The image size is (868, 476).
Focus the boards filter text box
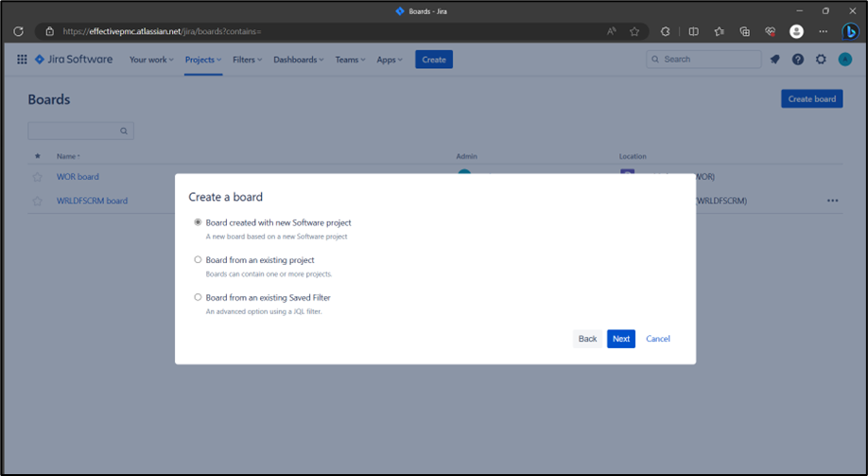coord(80,131)
